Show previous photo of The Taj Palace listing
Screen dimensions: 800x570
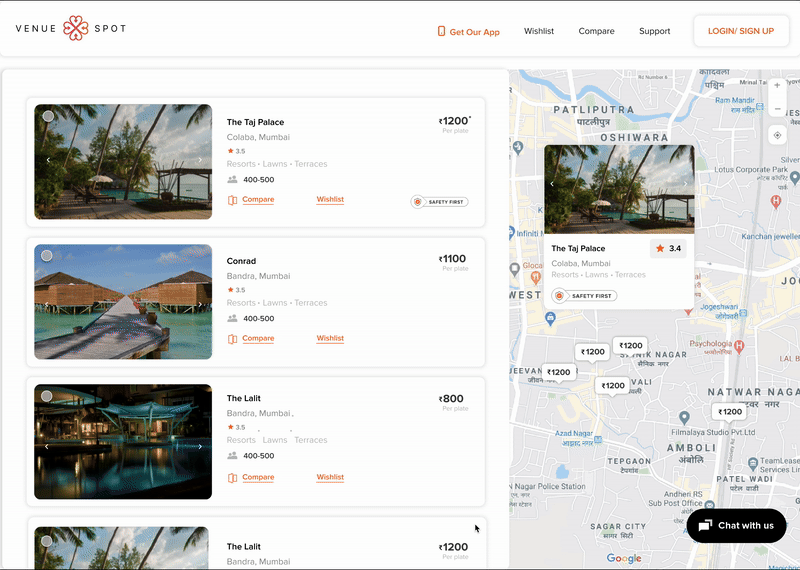48,160
